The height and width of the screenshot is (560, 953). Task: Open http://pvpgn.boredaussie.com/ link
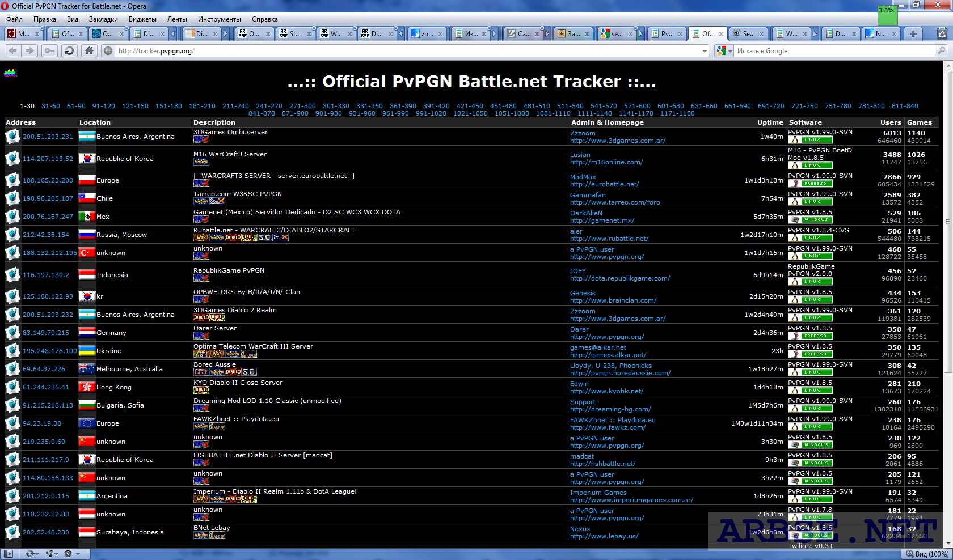[620, 373]
